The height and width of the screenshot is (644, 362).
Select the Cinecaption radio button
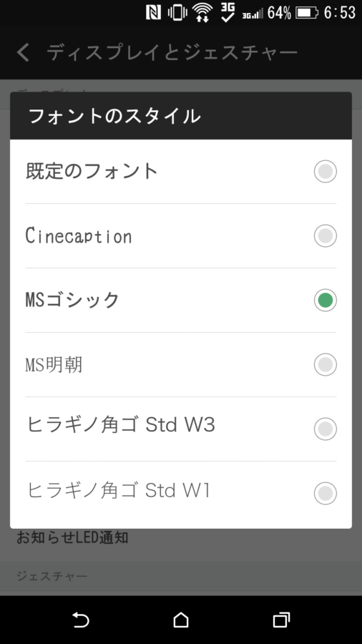[326, 235]
